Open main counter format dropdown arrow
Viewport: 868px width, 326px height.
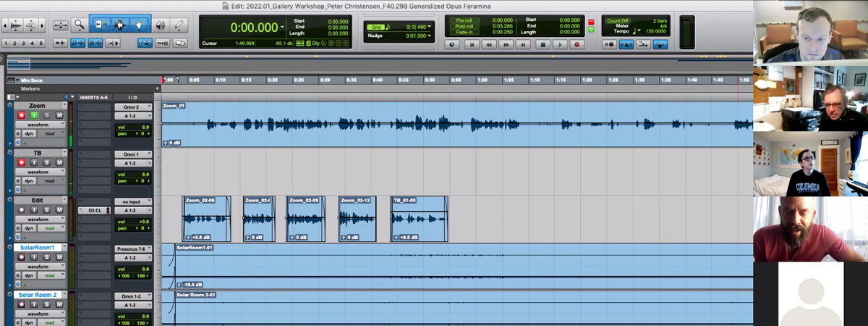tap(283, 28)
